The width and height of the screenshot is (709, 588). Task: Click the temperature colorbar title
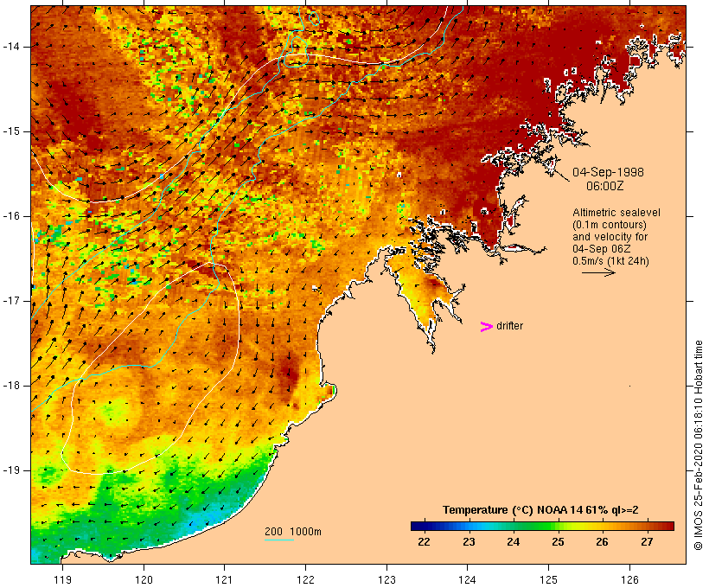click(540, 510)
